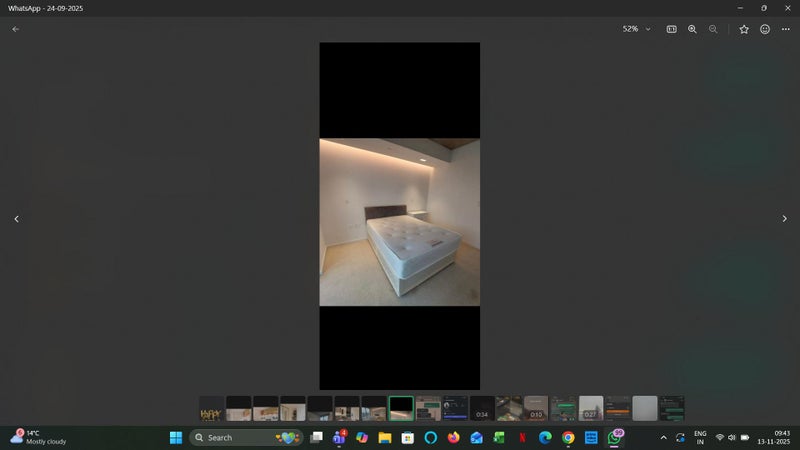
Task: Show the previous media item
Action: [16, 218]
